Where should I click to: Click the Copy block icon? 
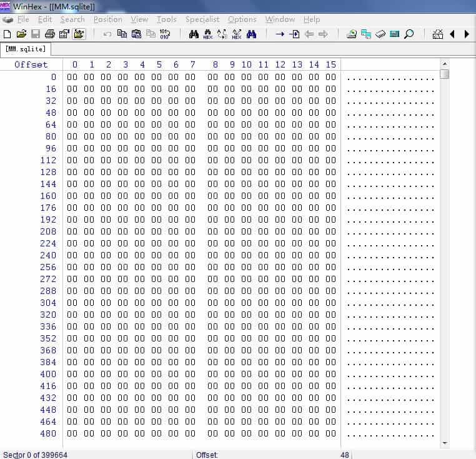[x=122, y=34]
